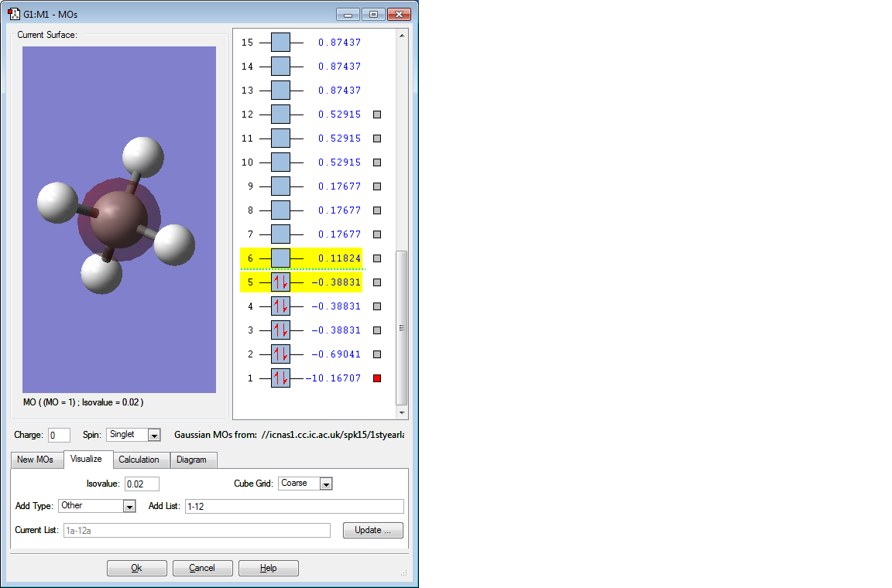Click orbital box for MO 2
892x588 pixels.
pyautogui.click(x=280, y=354)
